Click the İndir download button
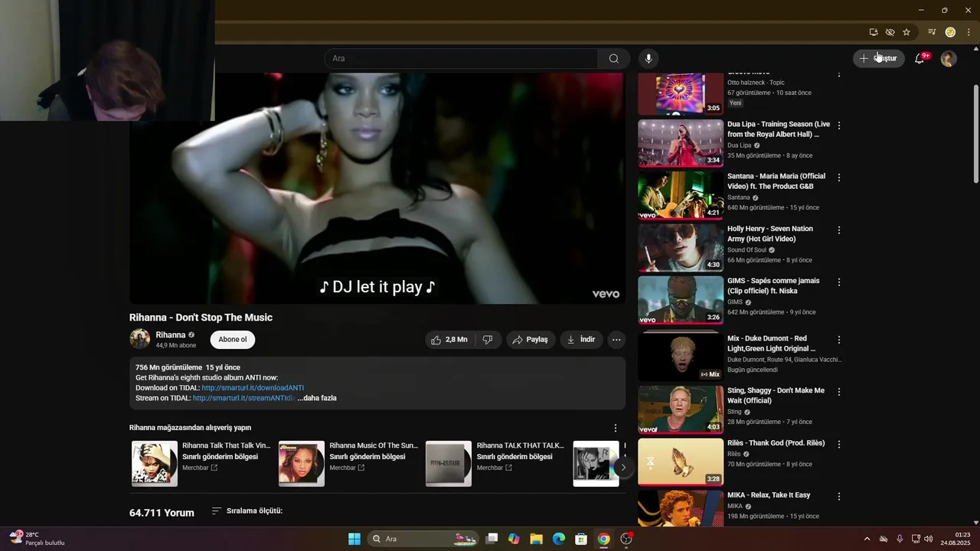980x551 pixels. tap(581, 340)
